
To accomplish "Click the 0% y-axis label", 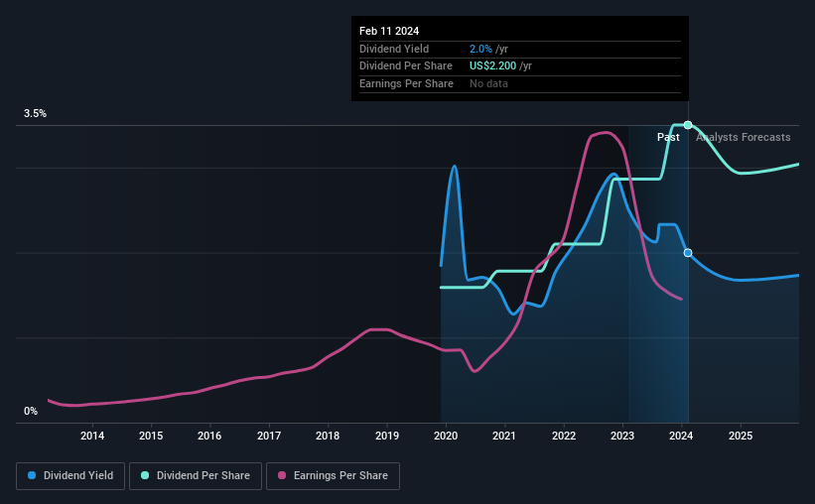I will pos(31,411).
